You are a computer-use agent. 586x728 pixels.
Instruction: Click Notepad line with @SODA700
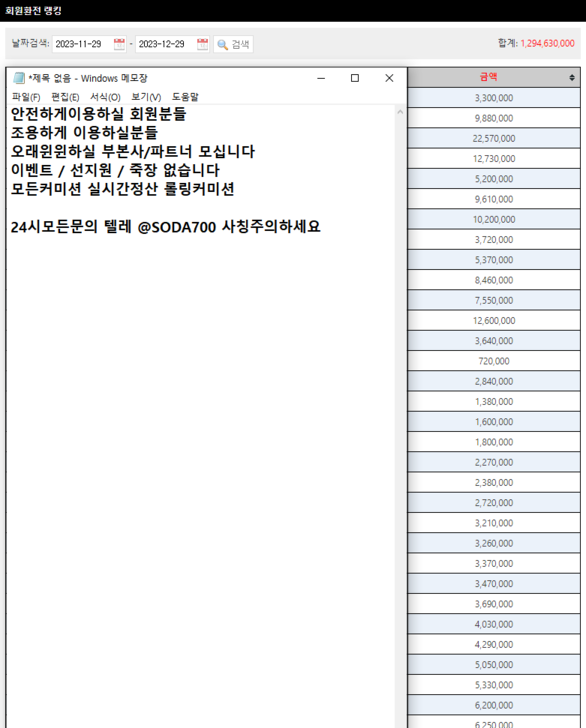165,227
